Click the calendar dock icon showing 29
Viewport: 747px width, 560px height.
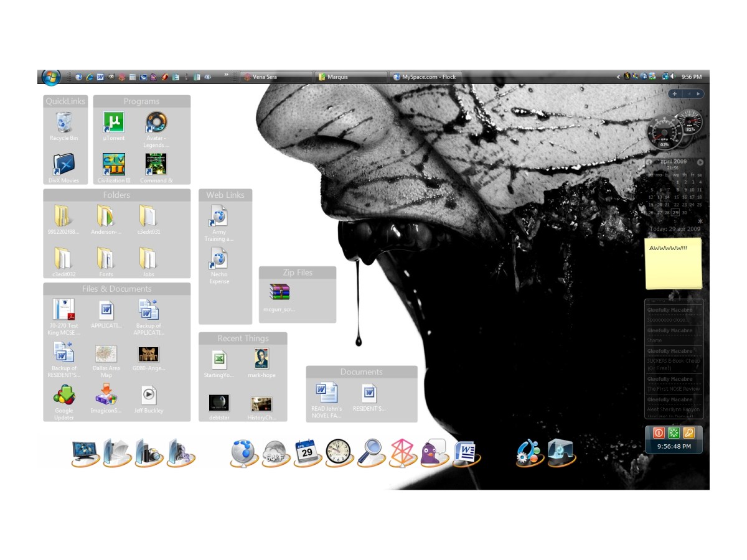click(306, 452)
